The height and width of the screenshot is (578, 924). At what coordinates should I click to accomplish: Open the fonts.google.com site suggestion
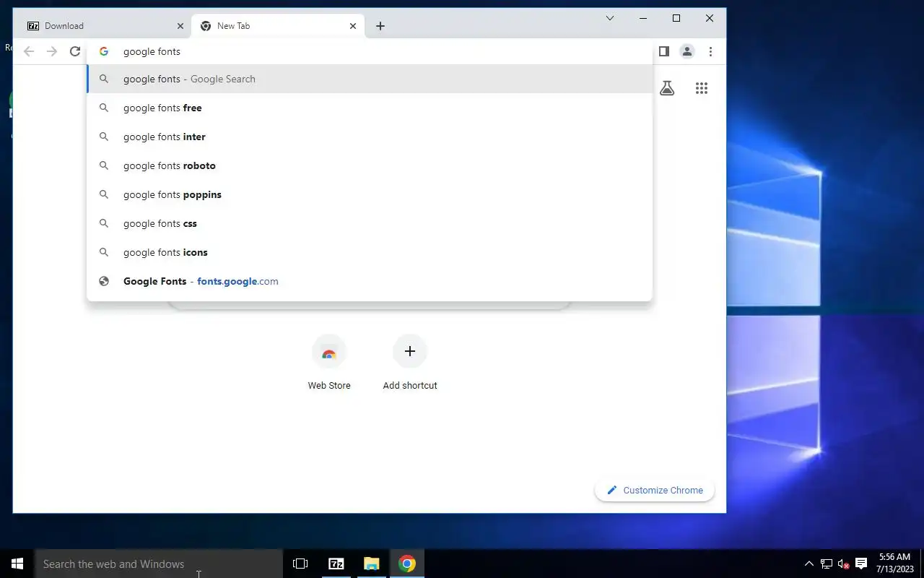tap(370, 281)
